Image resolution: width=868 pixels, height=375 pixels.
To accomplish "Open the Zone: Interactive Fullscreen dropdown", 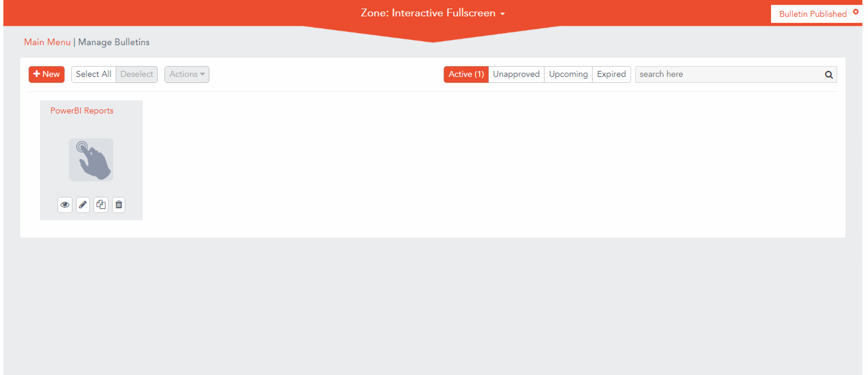I will tap(432, 13).
